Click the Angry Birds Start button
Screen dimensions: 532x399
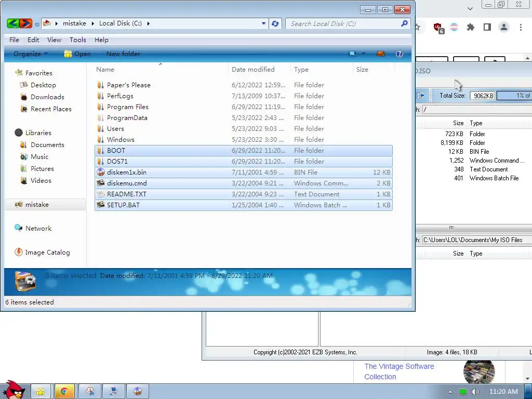(14, 390)
